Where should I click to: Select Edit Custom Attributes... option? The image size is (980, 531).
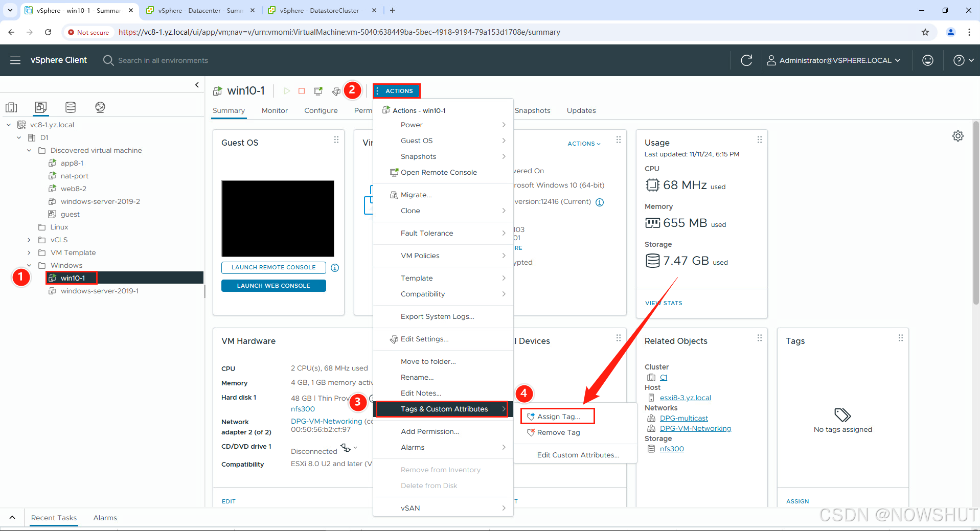(x=575, y=455)
